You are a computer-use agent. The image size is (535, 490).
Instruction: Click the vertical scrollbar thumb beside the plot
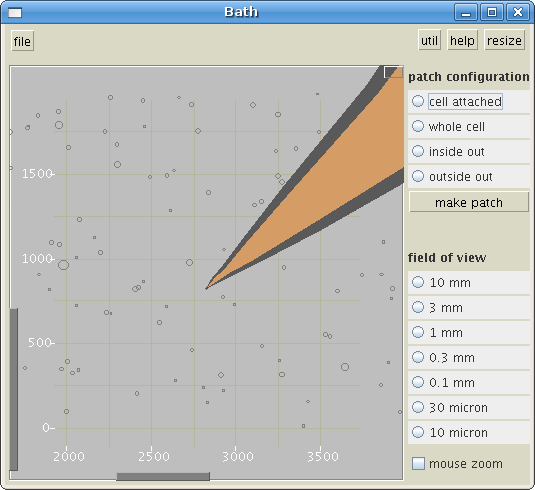coord(14,389)
